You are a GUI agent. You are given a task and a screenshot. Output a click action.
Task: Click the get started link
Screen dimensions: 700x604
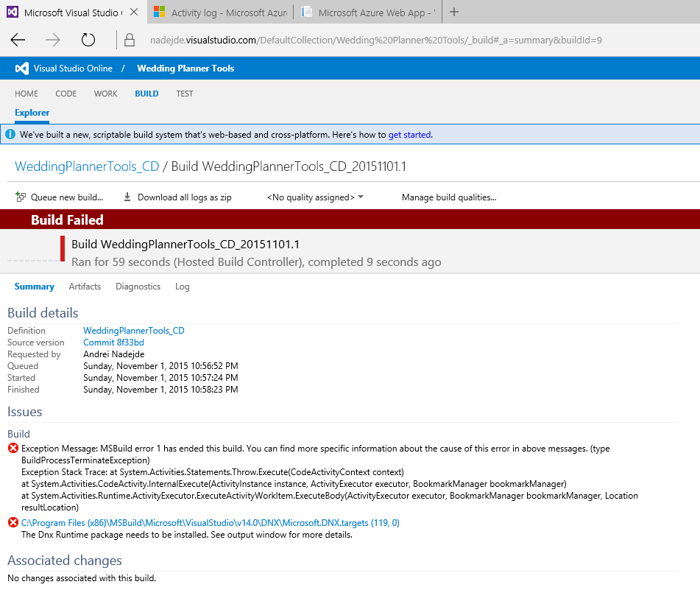pos(409,135)
